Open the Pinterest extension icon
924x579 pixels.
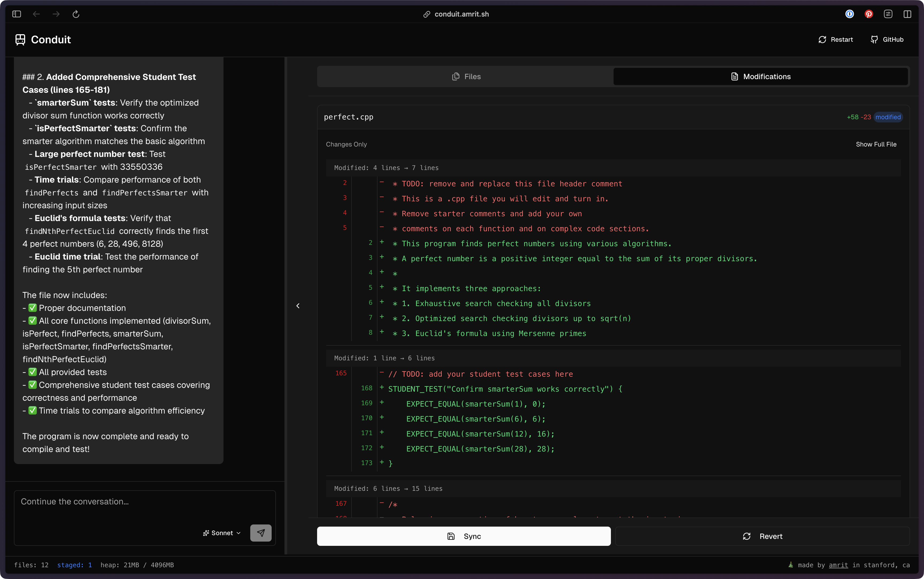tap(868, 14)
